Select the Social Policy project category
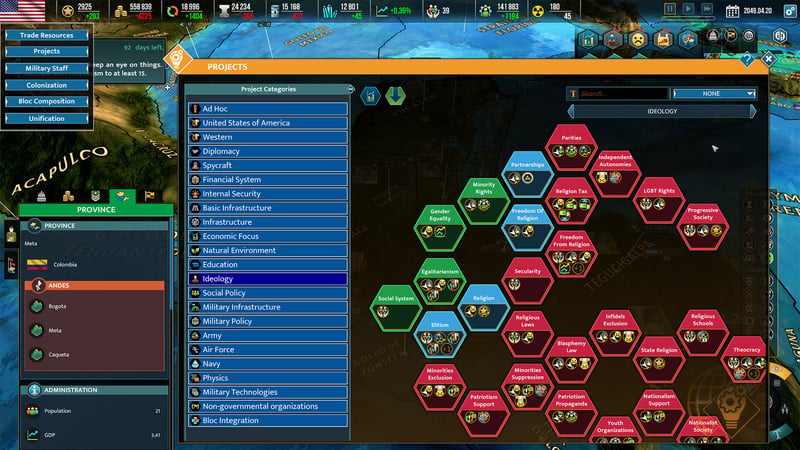The image size is (800, 450). pyautogui.click(x=268, y=293)
